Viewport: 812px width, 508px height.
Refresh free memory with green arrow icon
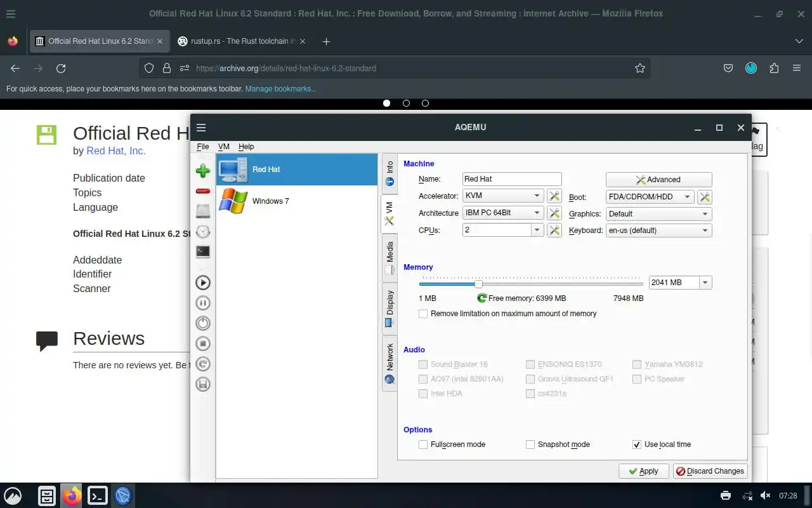(482, 298)
